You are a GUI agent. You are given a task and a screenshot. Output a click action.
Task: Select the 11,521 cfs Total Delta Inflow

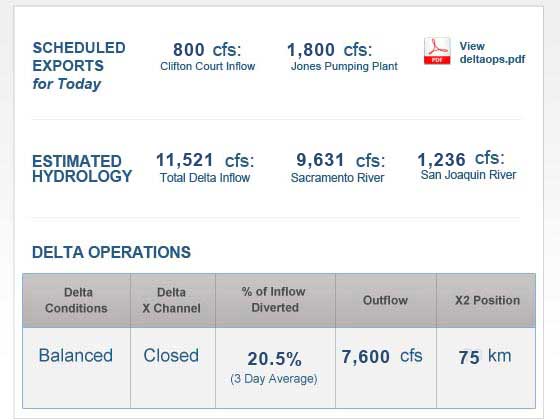coord(205,160)
